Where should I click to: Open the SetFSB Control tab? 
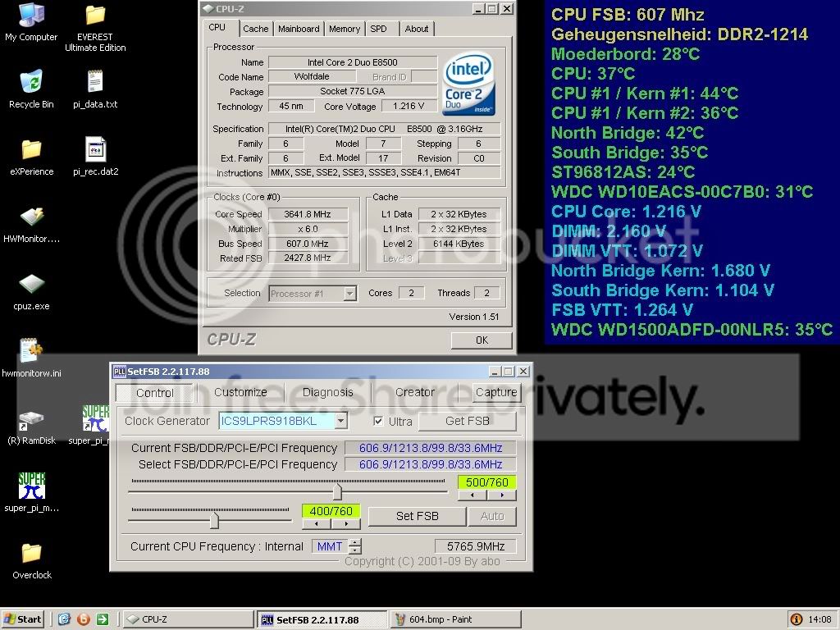[x=155, y=393]
